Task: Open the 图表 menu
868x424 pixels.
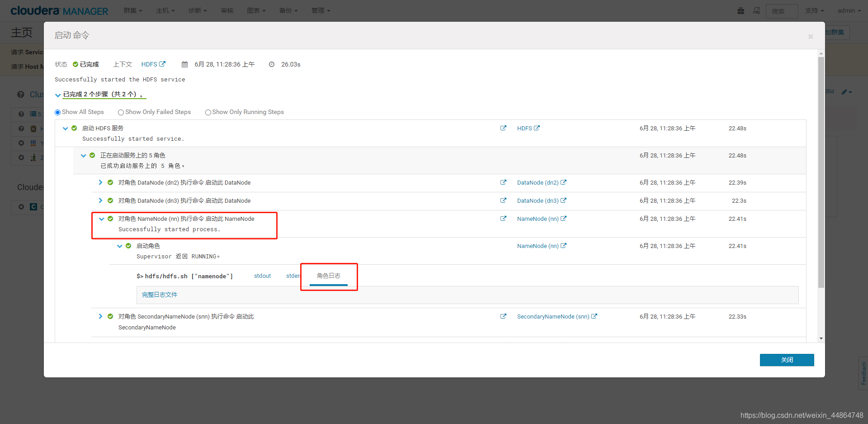Action: tap(256, 10)
